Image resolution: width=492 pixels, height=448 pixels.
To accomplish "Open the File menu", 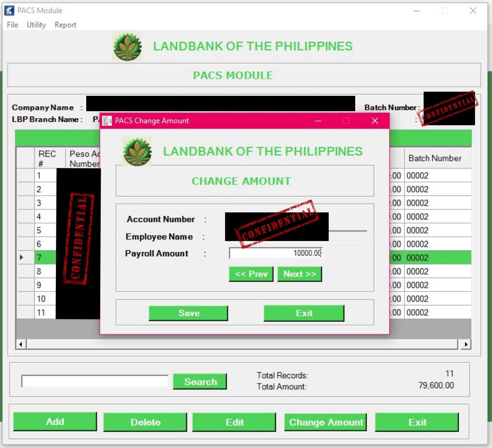I will pos(12,25).
